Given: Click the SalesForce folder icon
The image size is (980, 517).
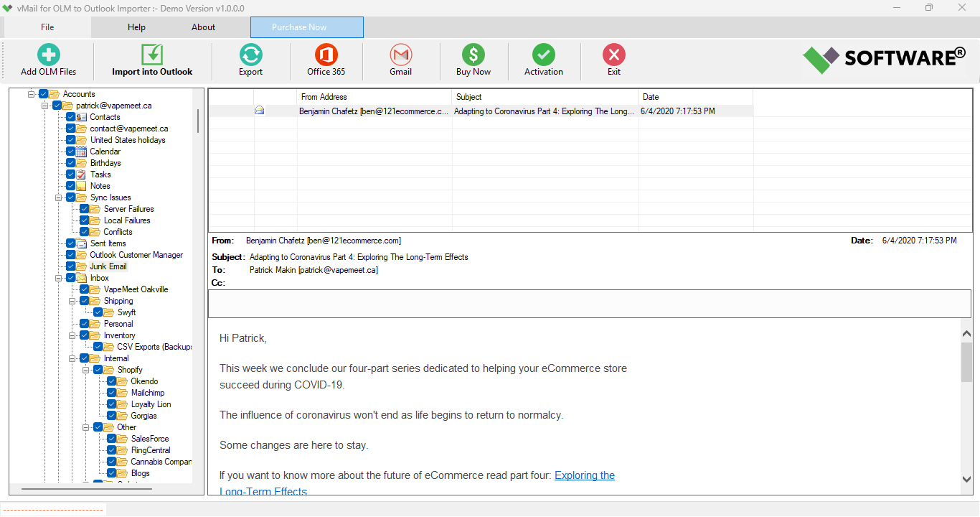Looking at the screenshot, I should coord(123,439).
